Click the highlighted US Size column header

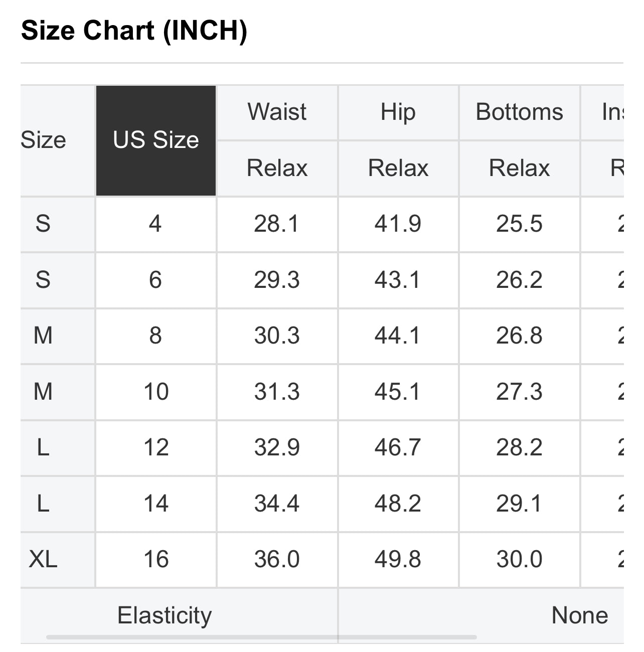pos(155,140)
